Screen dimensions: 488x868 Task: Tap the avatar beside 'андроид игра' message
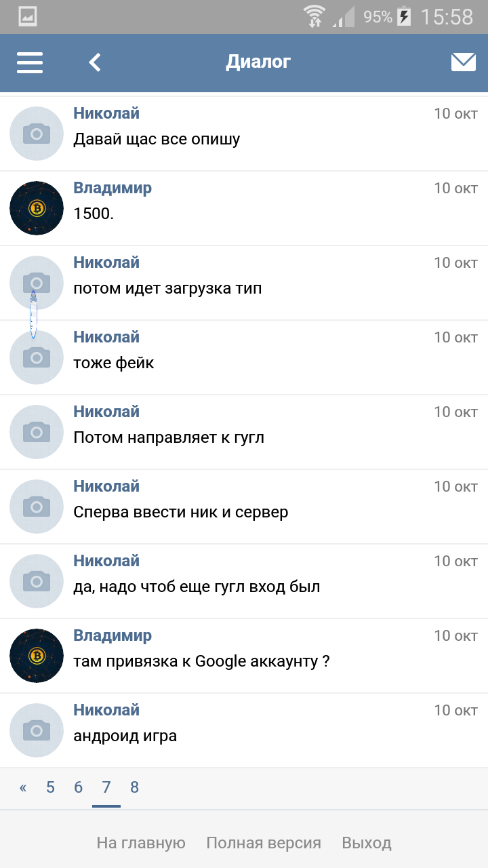(x=37, y=730)
